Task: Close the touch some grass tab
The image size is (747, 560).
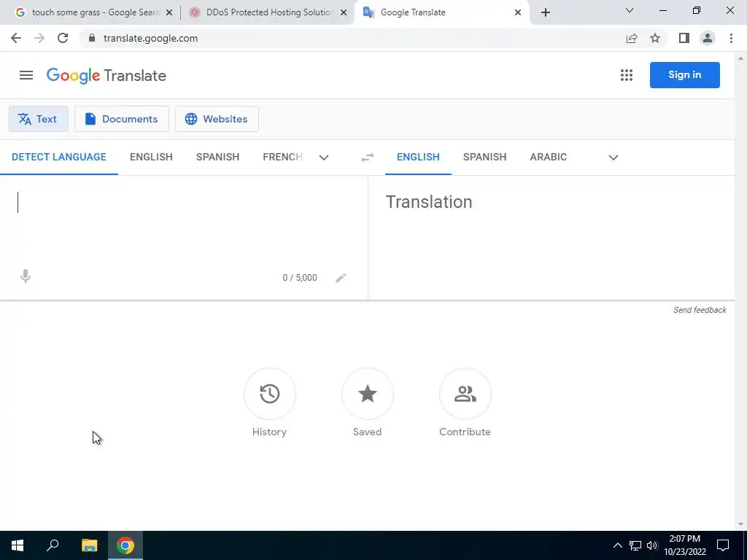Action: click(x=169, y=12)
